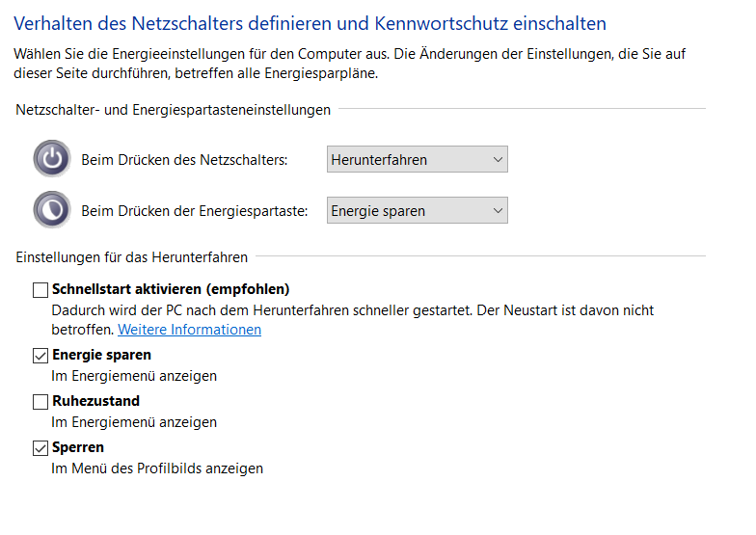Enable the Schnellstart aktivieren checkbox
Viewport: 756px width, 535px height.
point(40,289)
